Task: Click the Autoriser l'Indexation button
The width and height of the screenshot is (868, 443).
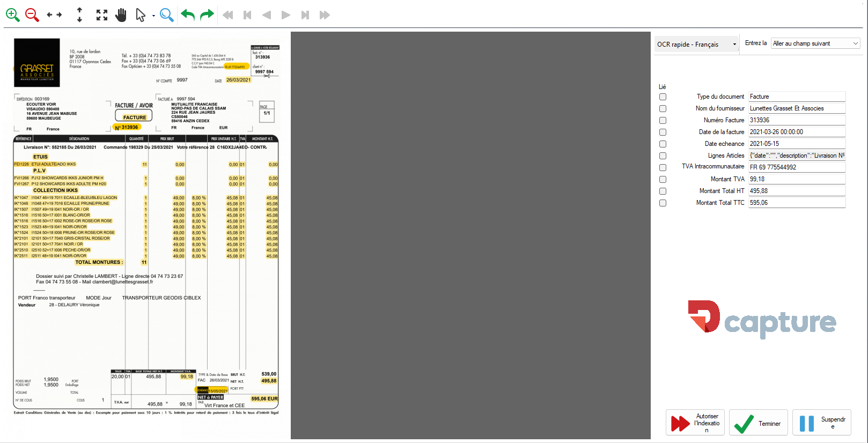Action: pos(695,423)
